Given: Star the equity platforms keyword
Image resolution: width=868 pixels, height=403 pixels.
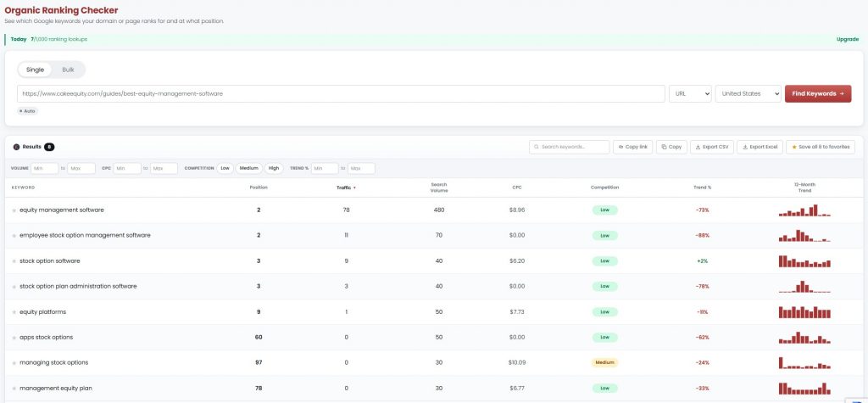Looking at the screenshot, I should tap(14, 313).
